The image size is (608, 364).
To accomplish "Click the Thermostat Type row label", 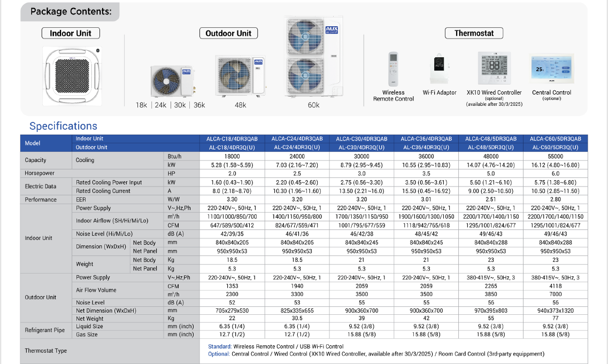I will (45, 351).
